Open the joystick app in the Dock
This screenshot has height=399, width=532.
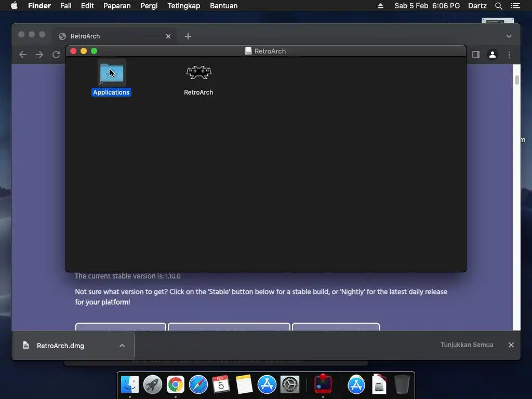(x=323, y=384)
